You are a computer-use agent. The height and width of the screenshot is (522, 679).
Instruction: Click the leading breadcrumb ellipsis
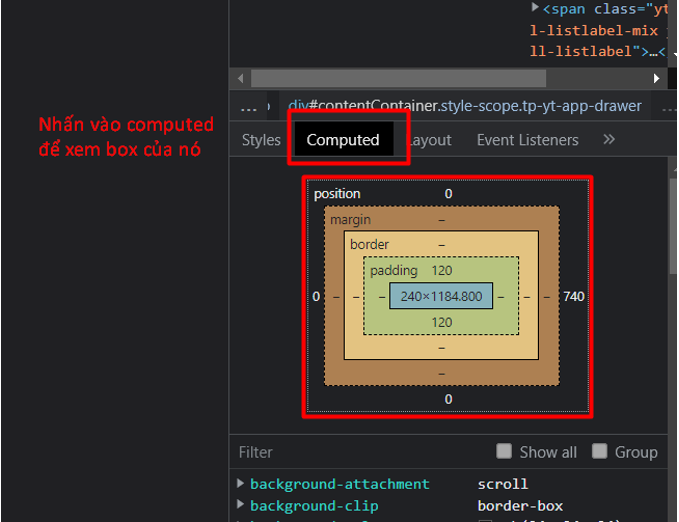(249, 107)
